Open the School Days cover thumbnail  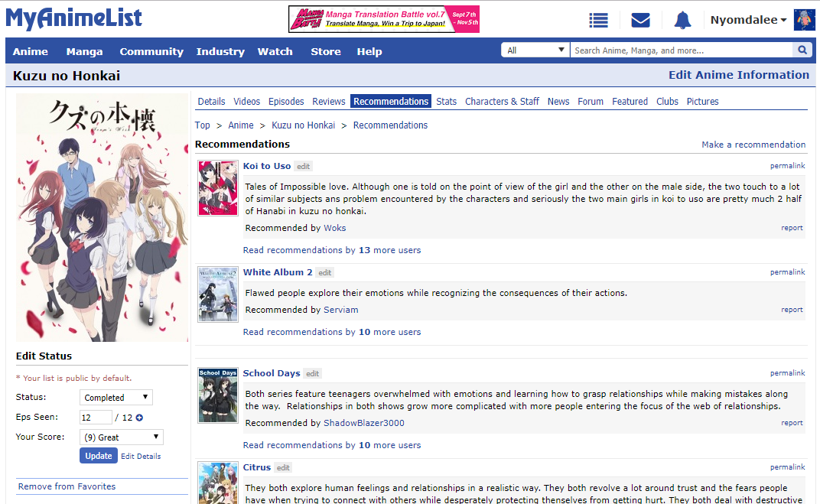(x=218, y=395)
